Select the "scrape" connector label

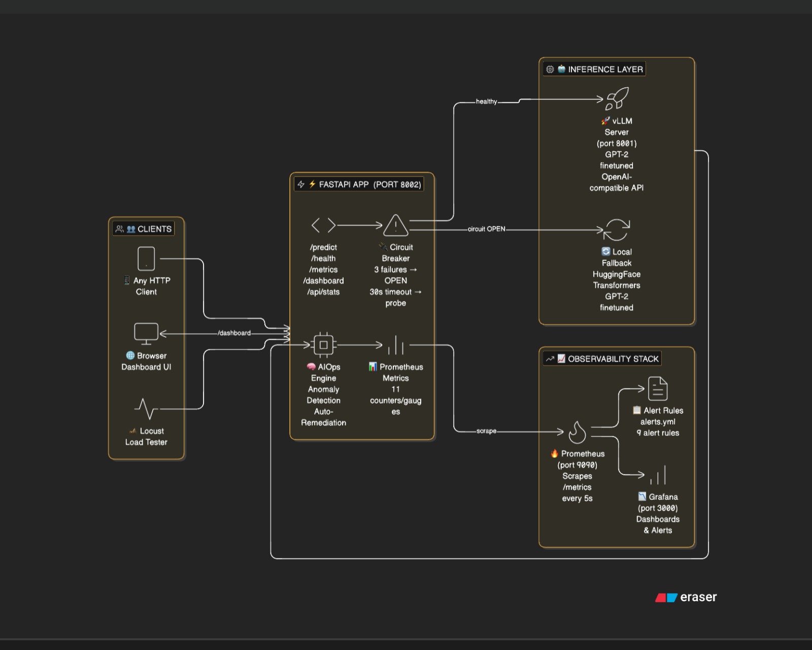pyautogui.click(x=486, y=431)
